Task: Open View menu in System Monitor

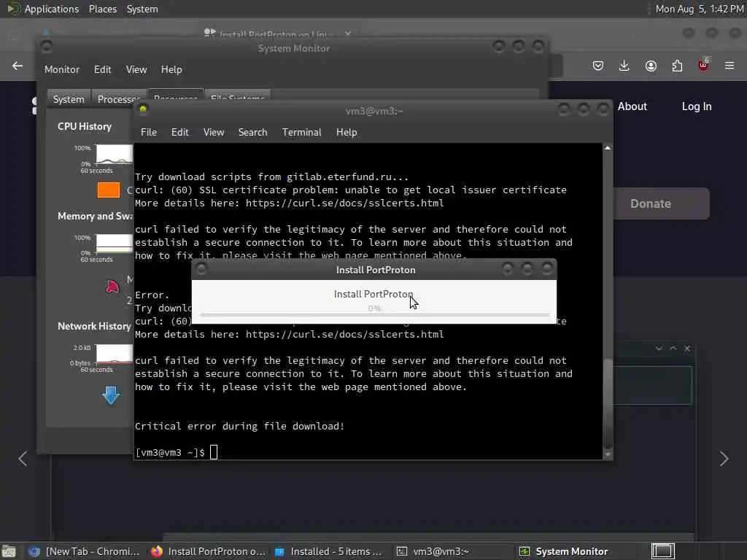Action: (x=136, y=69)
